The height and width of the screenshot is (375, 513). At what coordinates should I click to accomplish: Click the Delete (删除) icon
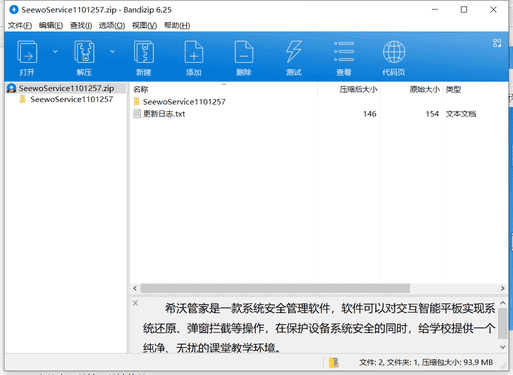coord(244,52)
